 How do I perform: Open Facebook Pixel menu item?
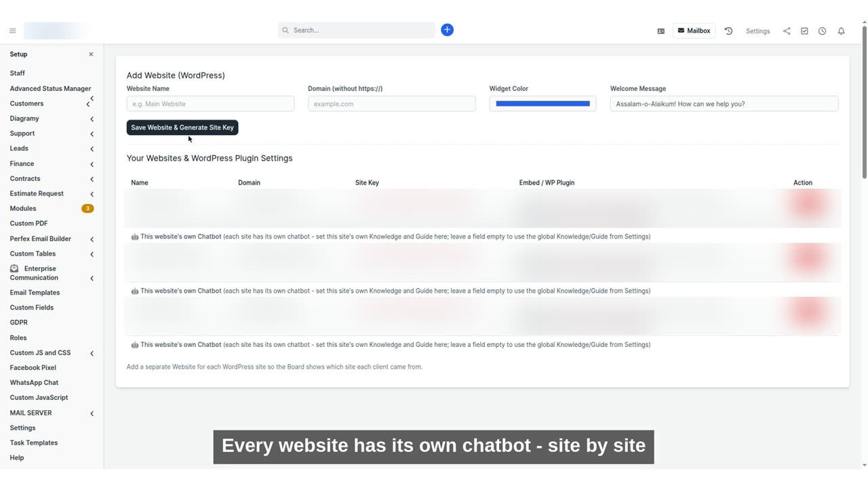[x=33, y=368]
